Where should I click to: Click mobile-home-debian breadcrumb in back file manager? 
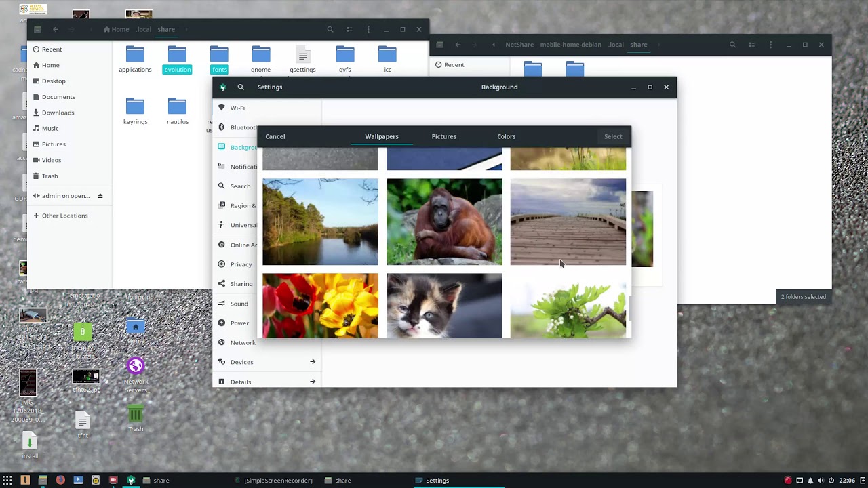click(571, 45)
